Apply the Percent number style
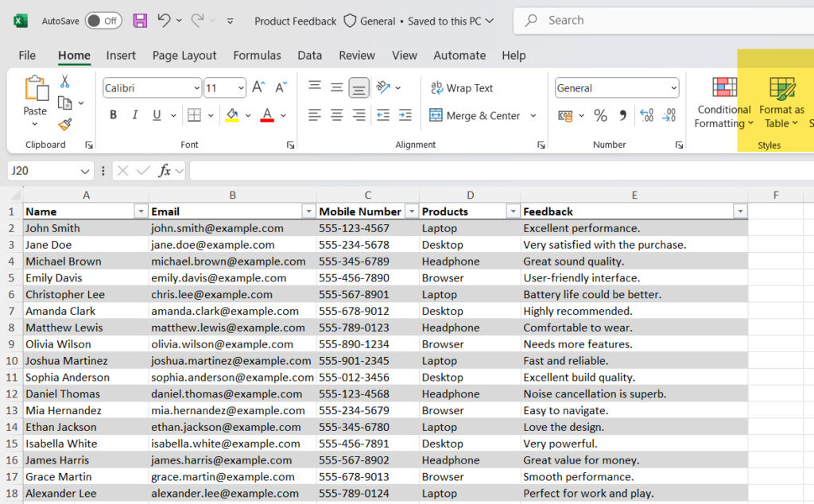814x504 pixels. tap(600, 115)
